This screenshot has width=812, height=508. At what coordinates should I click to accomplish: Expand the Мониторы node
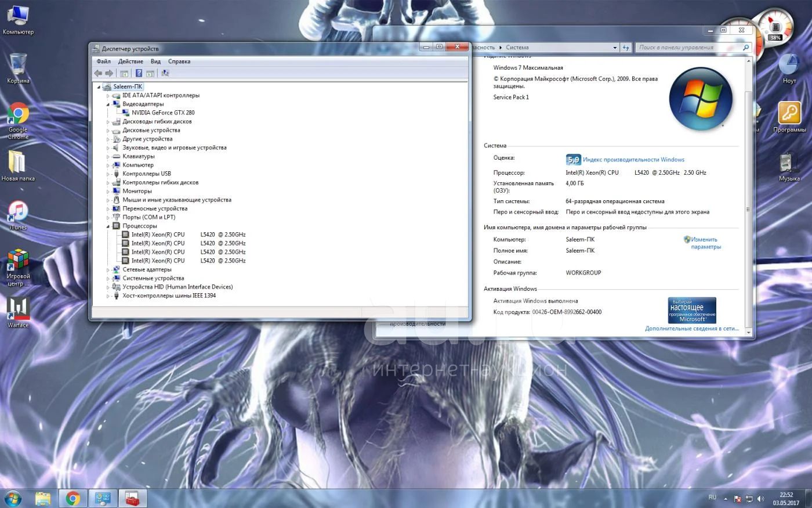(x=108, y=192)
